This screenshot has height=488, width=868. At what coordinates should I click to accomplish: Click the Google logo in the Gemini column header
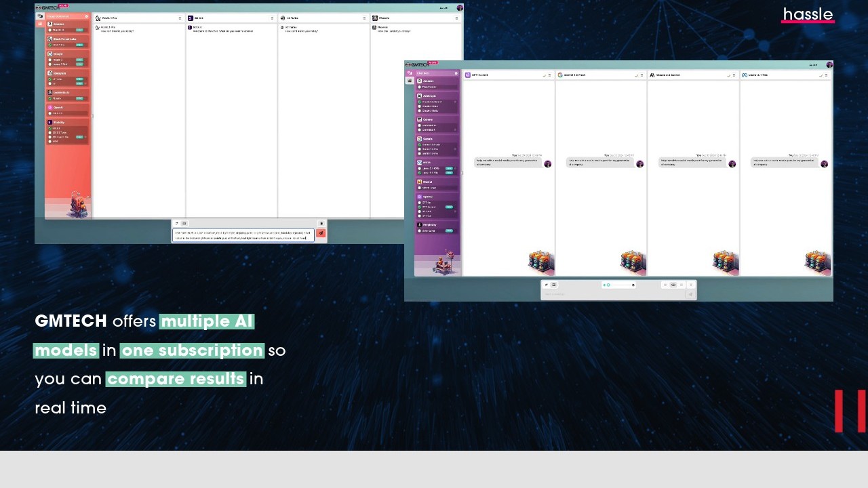coord(560,75)
